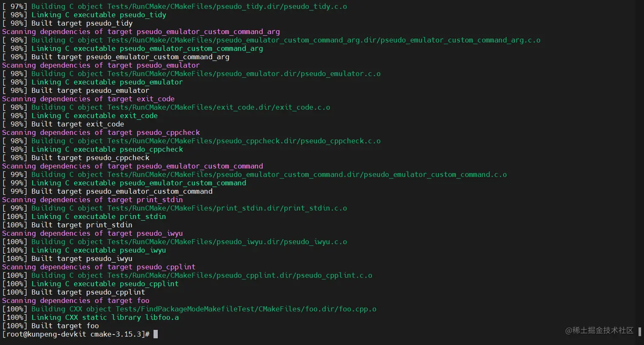The height and width of the screenshot is (345, 644).
Task: Select the 'Building C object' pseudo_emulator_custom_command.c.o line
Action: point(255,174)
